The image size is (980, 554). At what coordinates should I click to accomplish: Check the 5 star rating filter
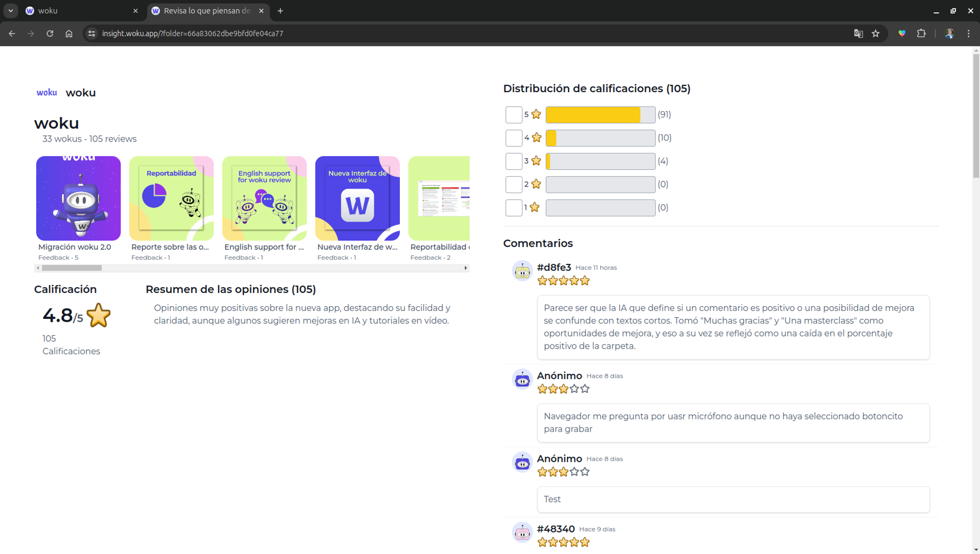(x=514, y=115)
